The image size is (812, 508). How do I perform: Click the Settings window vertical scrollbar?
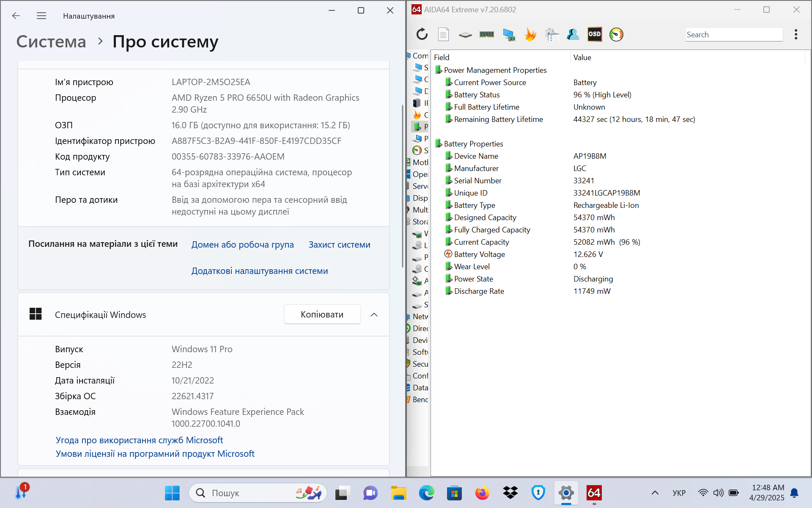tap(402, 186)
